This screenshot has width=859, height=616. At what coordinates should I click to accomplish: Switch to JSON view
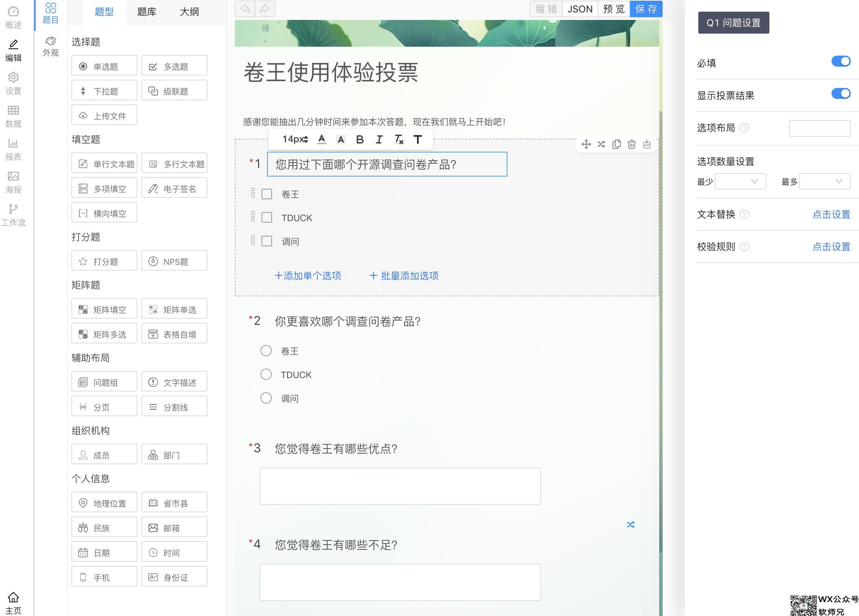(x=580, y=9)
